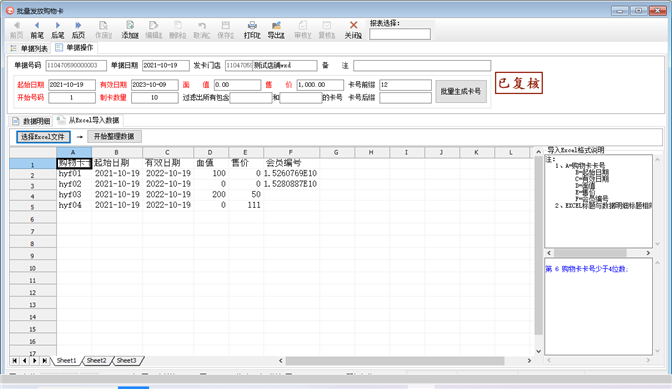This screenshot has width=672, height=389.
Task: Go to previous record with 前笔
Action: click(x=37, y=30)
